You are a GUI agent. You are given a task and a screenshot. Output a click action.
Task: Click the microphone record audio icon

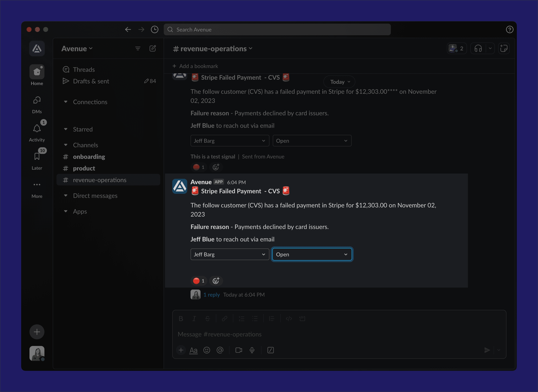pos(252,350)
